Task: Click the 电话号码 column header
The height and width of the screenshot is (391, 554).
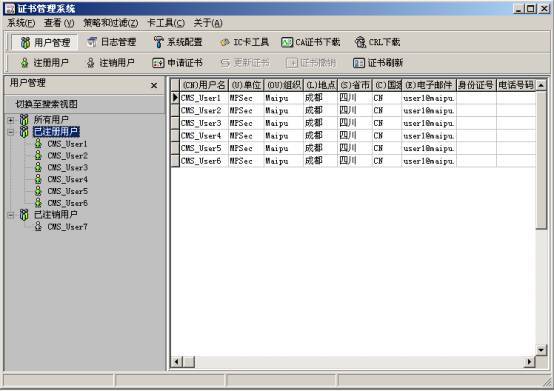Action: pyautogui.click(x=516, y=85)
